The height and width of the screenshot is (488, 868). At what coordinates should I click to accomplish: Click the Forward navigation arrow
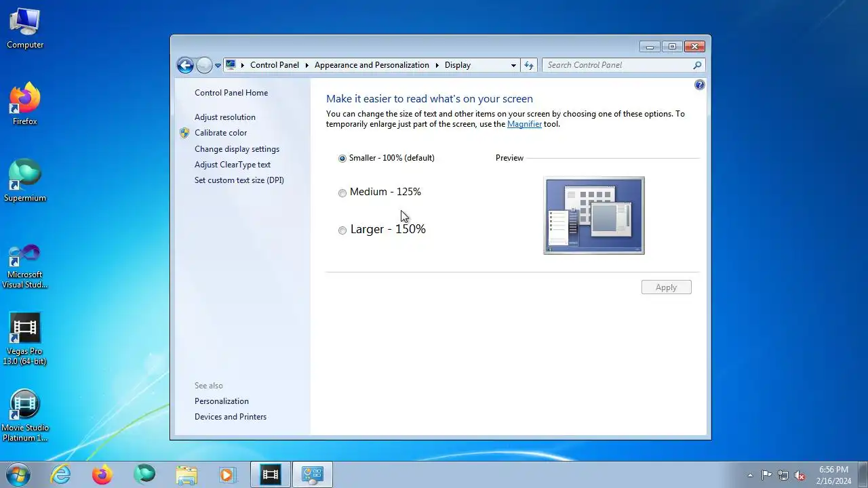tap(204, 65)
